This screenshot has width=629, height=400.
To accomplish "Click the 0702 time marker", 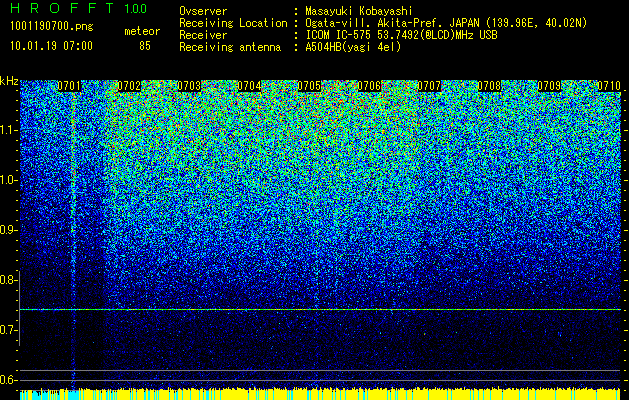I will click(x=129, y=86).
